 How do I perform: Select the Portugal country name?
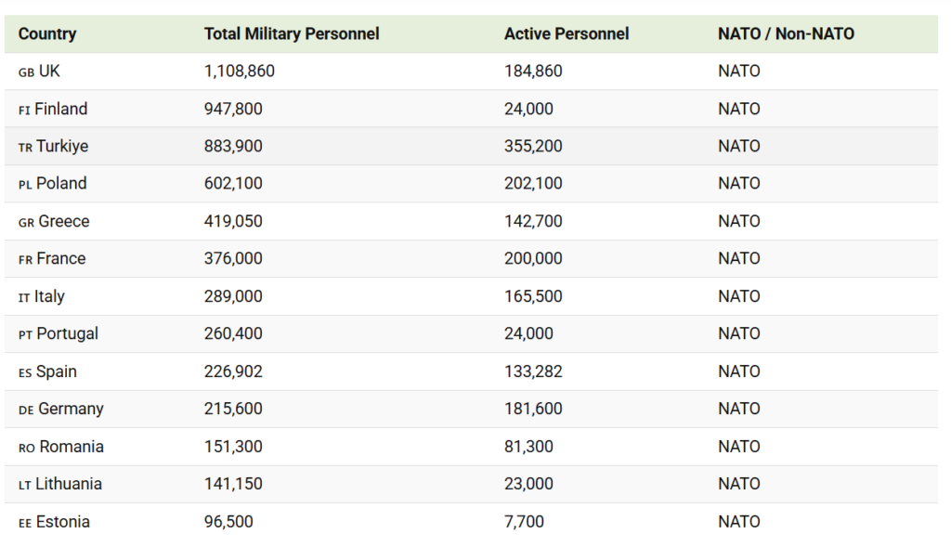[x=67, y=333]
